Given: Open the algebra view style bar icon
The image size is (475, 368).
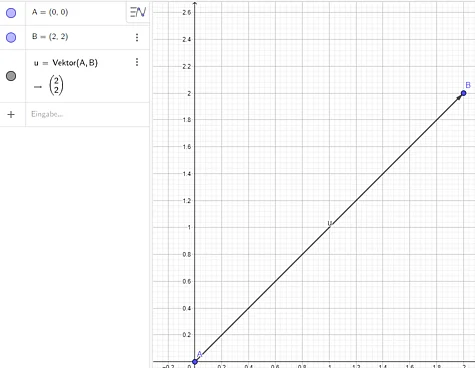Looking at the screenshot, I should [x=138, y=12].
